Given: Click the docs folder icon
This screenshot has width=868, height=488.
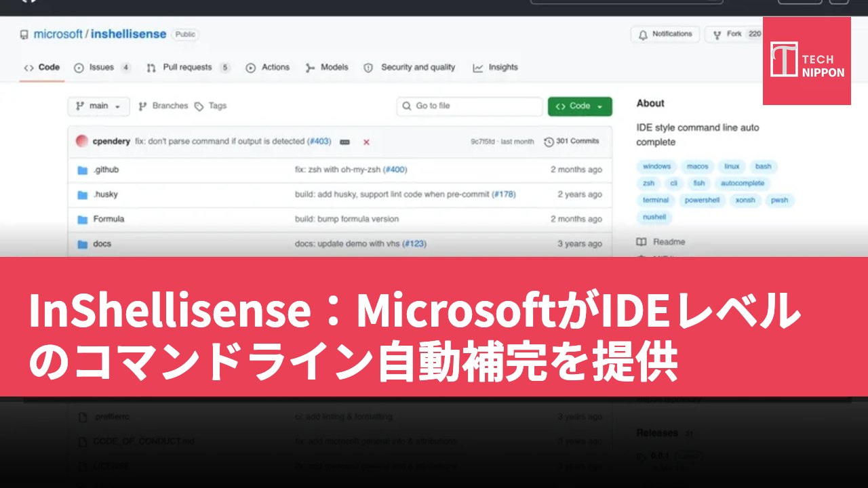Looking at the screenshot, I should pyautogui.click(x=83, y=244).
